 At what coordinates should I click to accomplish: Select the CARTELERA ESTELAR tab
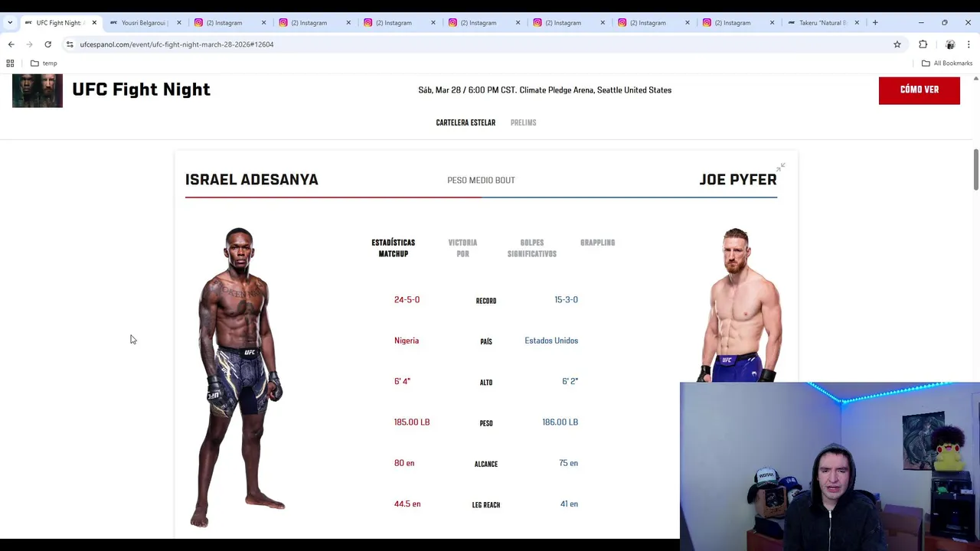[x=465, y=122]
